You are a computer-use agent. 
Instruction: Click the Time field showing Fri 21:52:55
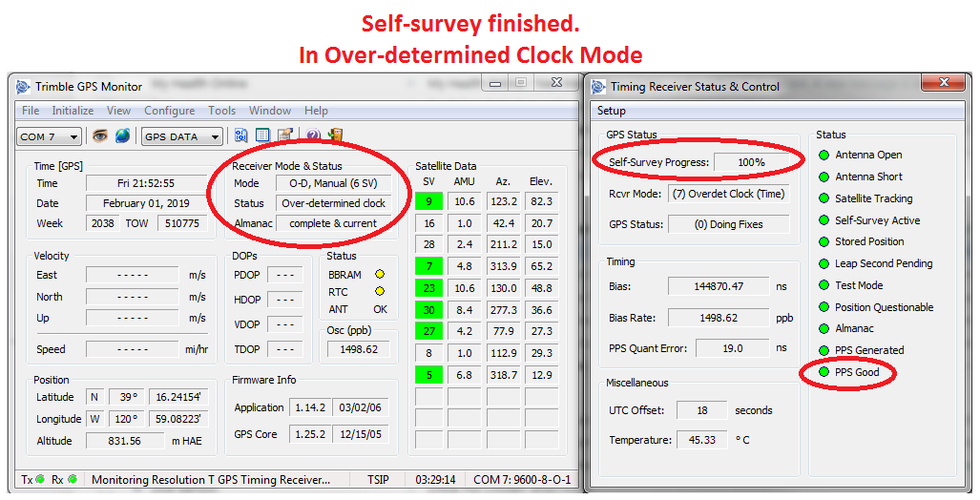[x=146, y=183]
